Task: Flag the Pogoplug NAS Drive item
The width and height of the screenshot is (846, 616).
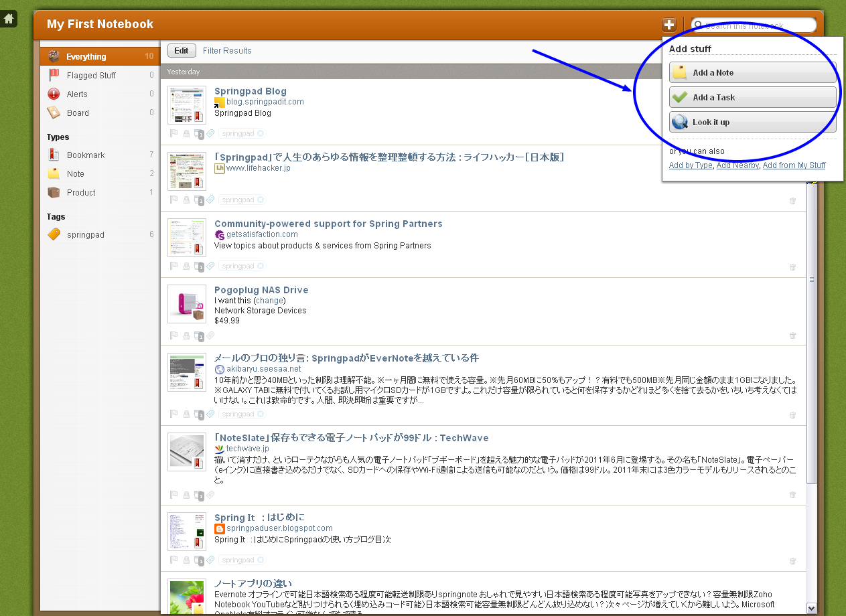Action: [174, 335]
